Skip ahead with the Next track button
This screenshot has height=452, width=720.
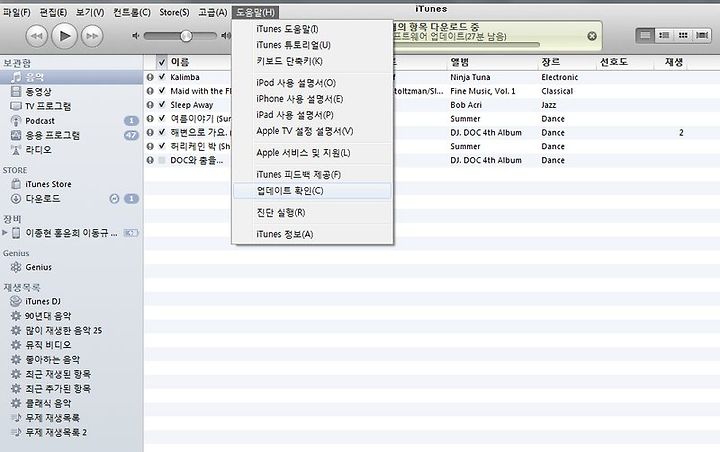92,36
